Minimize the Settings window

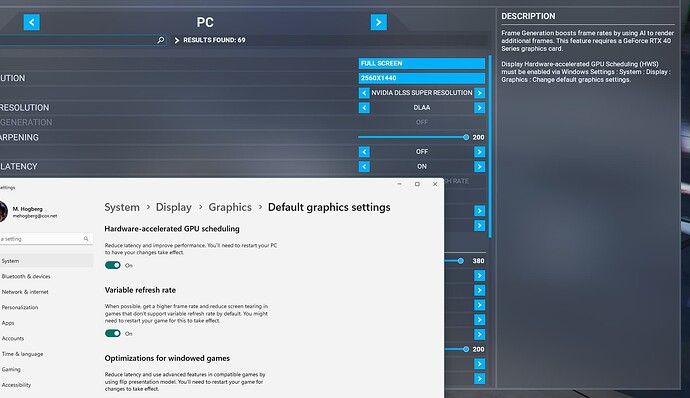400,184
